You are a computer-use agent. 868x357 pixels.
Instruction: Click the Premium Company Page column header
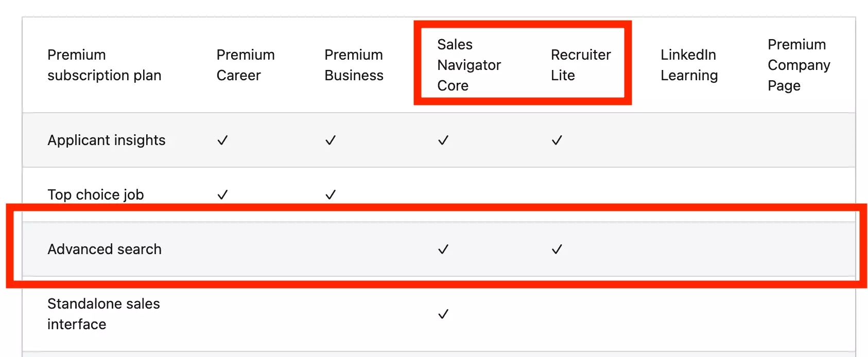coord(799,65)
